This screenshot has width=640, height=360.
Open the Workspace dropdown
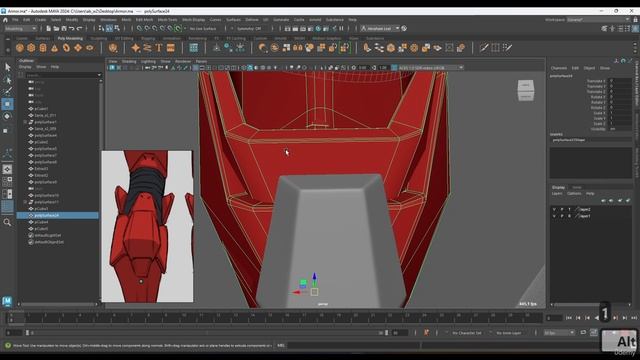pyautogui.click(x=598, y=20)
